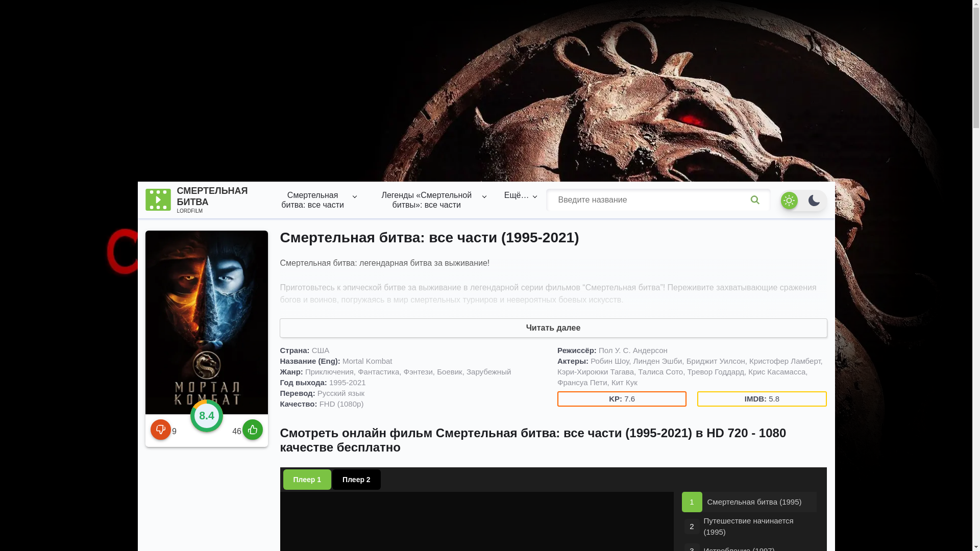Click the director link 'Пол У. С. Андерсон'
The image size is (980, 551).
click(633, 350)
